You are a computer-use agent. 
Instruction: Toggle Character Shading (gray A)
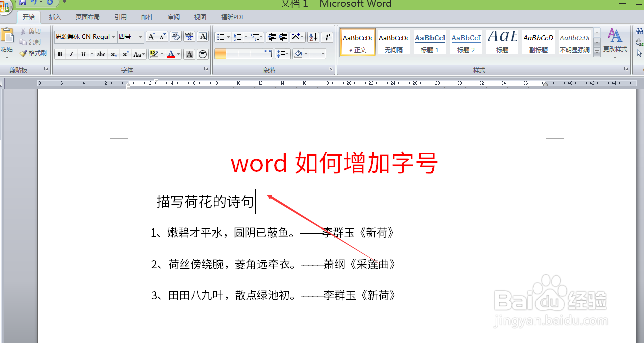pyautogui.click(x=189, y=54)
